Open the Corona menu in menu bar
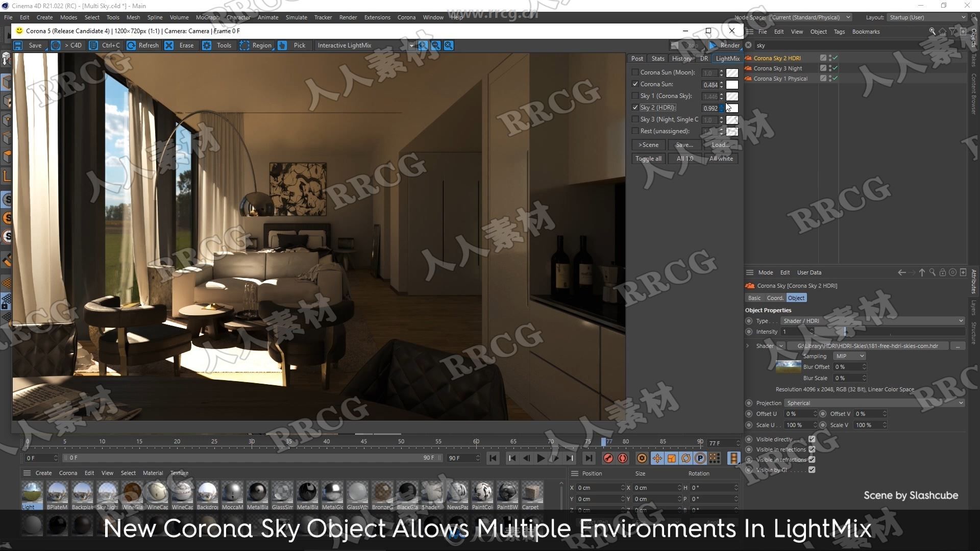Screen dimensions: 980x551 coord(406,17)
